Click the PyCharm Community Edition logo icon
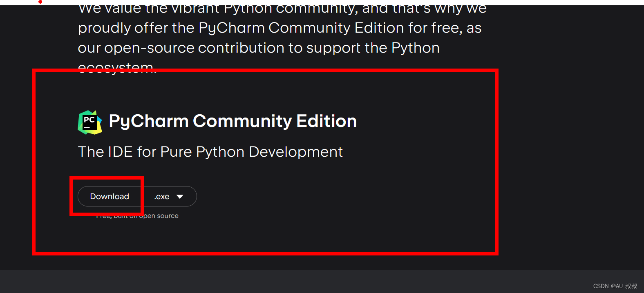The image size is (644, 293). [x=89, y=121]
